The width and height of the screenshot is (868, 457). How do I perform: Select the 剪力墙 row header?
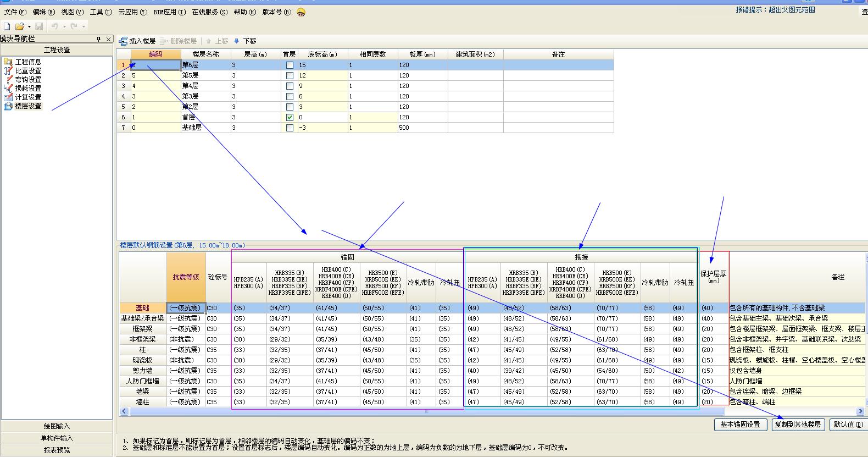(143, 371)
